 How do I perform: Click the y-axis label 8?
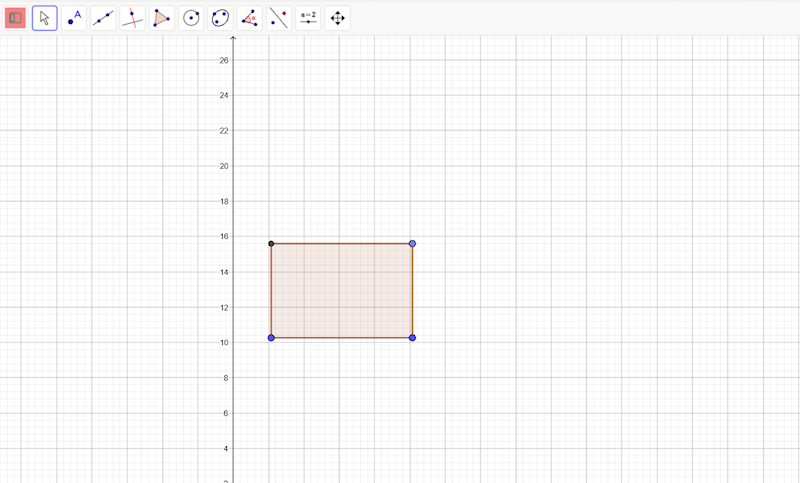tap(226, 378)
